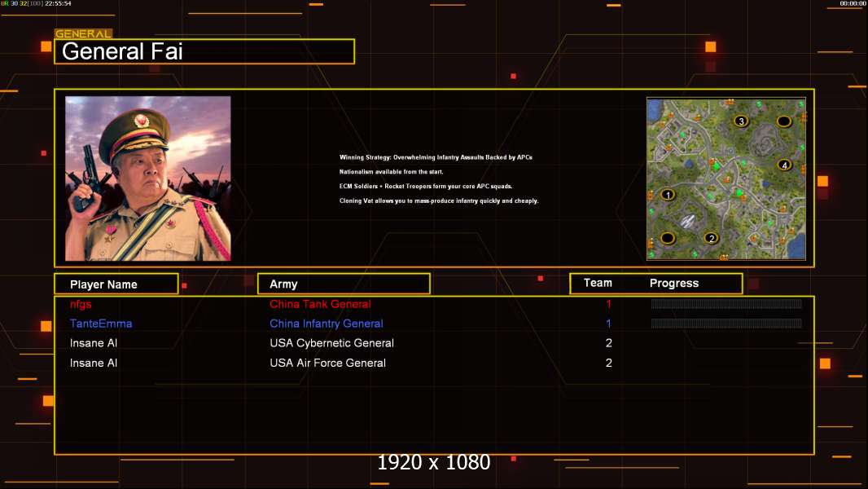The image size is (868, 489).
Task: Click the Cloning Vat description line
Action: click(x=438, y=200)
